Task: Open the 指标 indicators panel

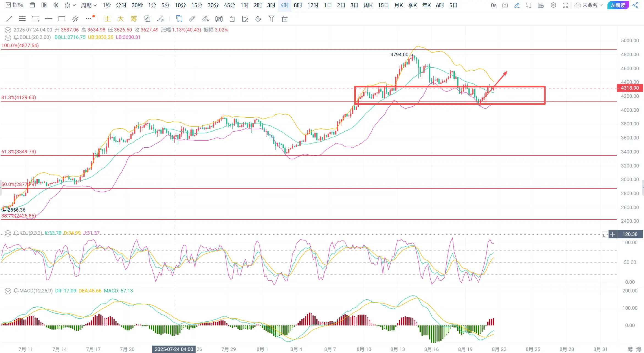Action: click(14, 5)
